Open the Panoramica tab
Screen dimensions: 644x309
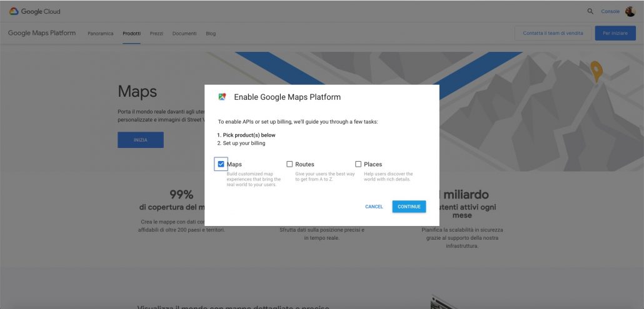point(101,34)
